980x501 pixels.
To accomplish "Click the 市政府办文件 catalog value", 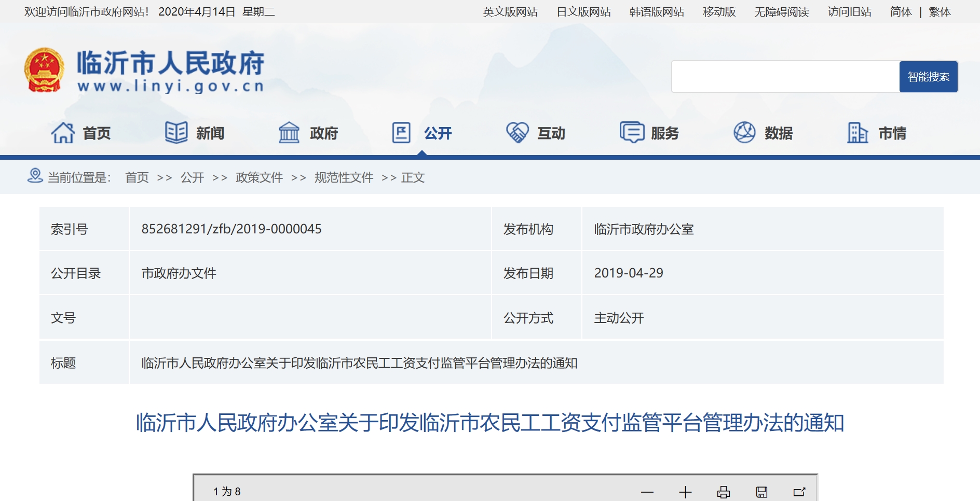I will click(x=179, y=273).
